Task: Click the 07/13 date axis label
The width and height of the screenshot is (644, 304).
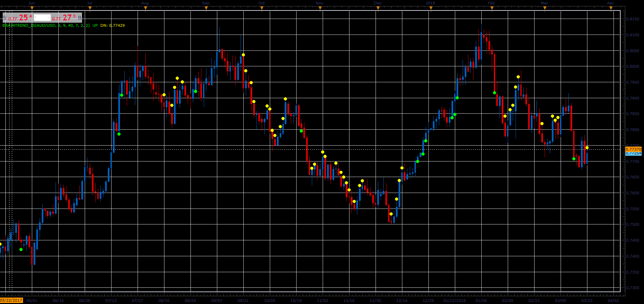Action: coord(111,301)
